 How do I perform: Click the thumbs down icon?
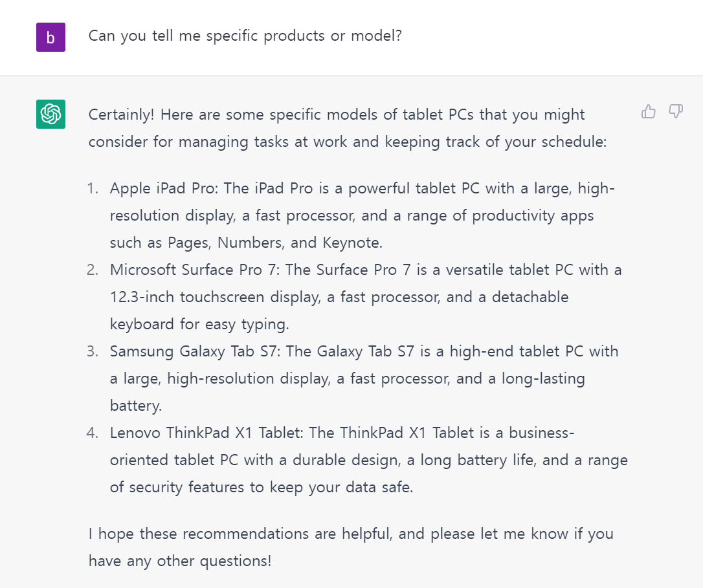click(x=676, y=112)
